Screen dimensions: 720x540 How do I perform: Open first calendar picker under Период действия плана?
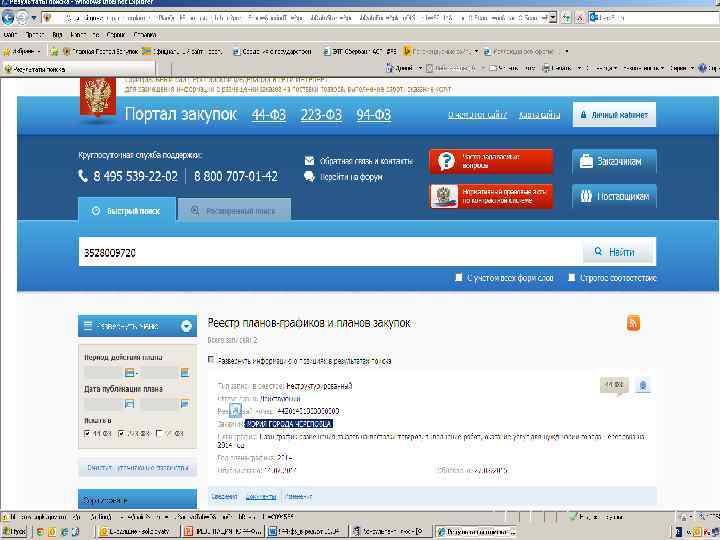coord(130,372)
